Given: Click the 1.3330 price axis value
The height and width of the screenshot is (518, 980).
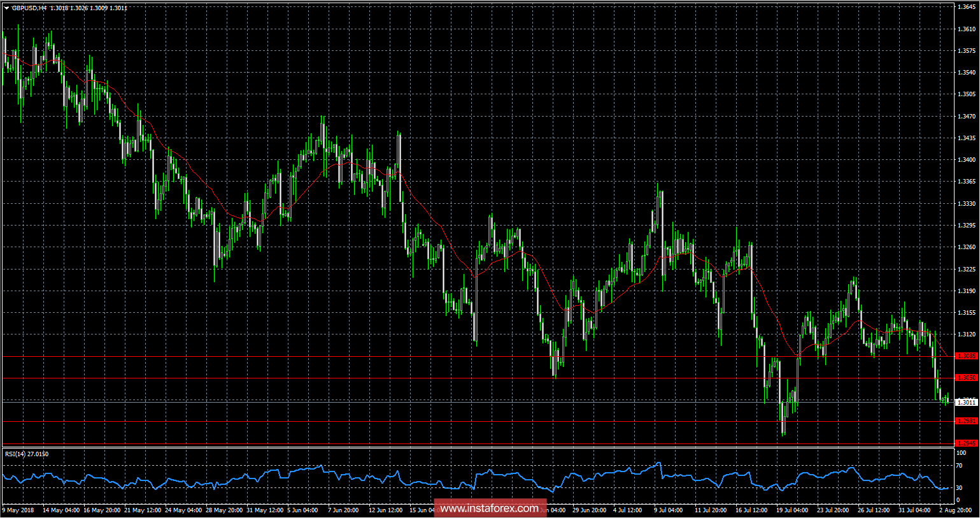Looking at the screenshot, I should coord(967,204).
